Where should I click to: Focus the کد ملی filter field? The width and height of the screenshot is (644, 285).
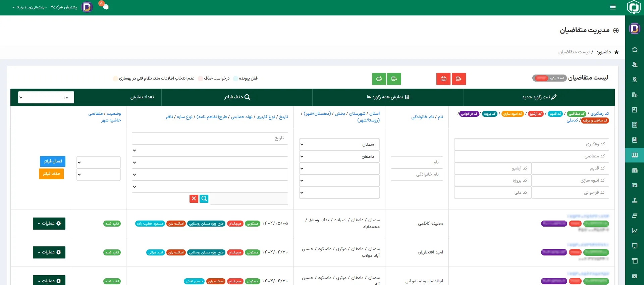(493, 193)
